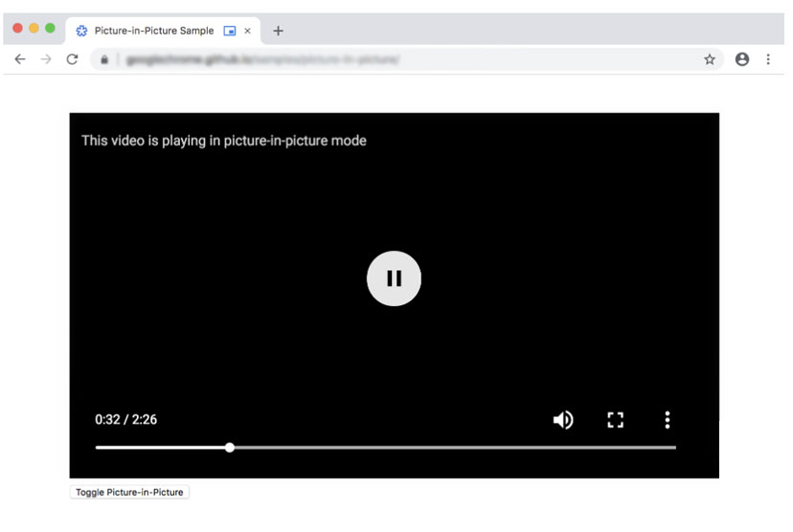Image resolution: width=793 pixels, height=532 pixels.
Task: Click the 0:32 / 2:26 time display
Action: point(125,419)
